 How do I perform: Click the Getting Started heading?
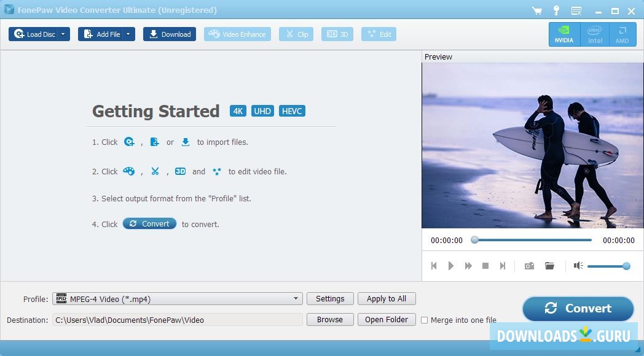coord(156,111)
